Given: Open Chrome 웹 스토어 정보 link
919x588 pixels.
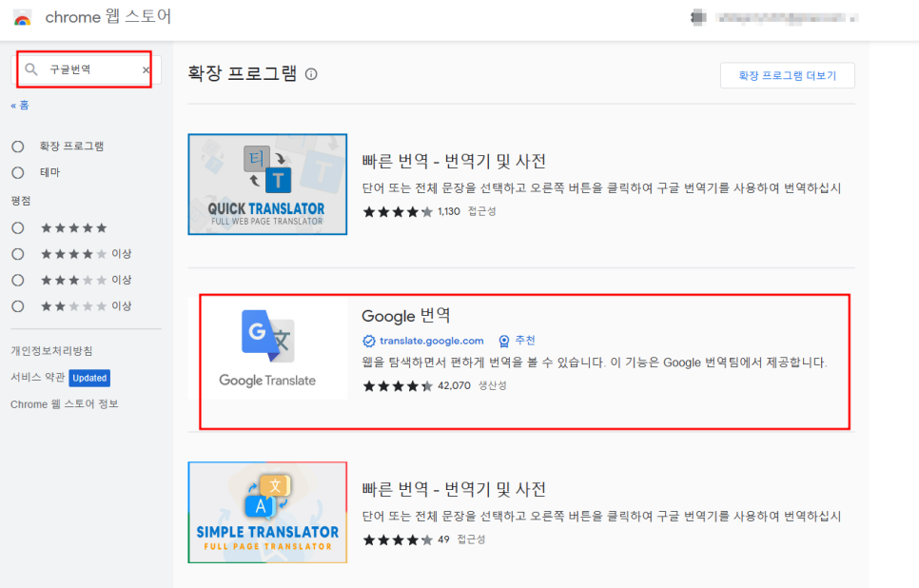Looking at the screenshot, I should pyautogui.click(x=65, y=404).
